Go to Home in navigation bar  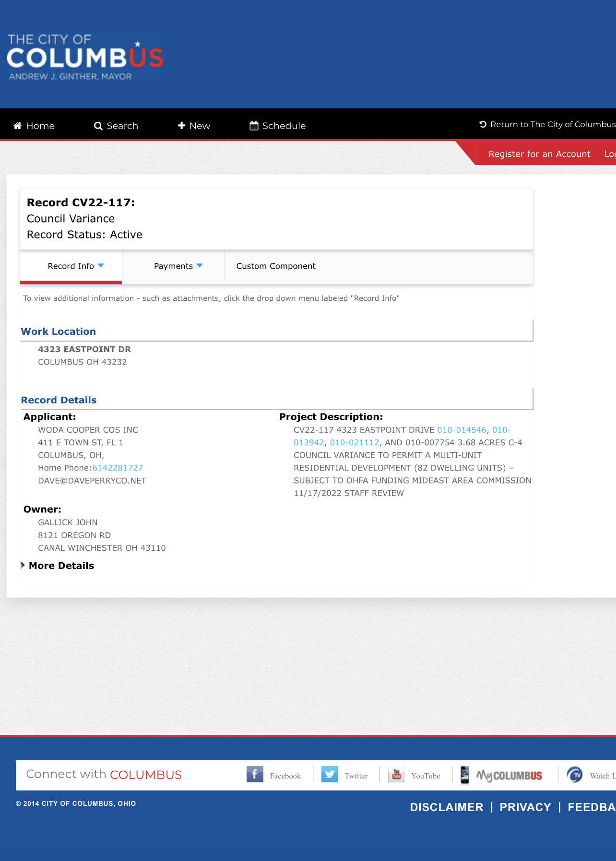point(34,126)
